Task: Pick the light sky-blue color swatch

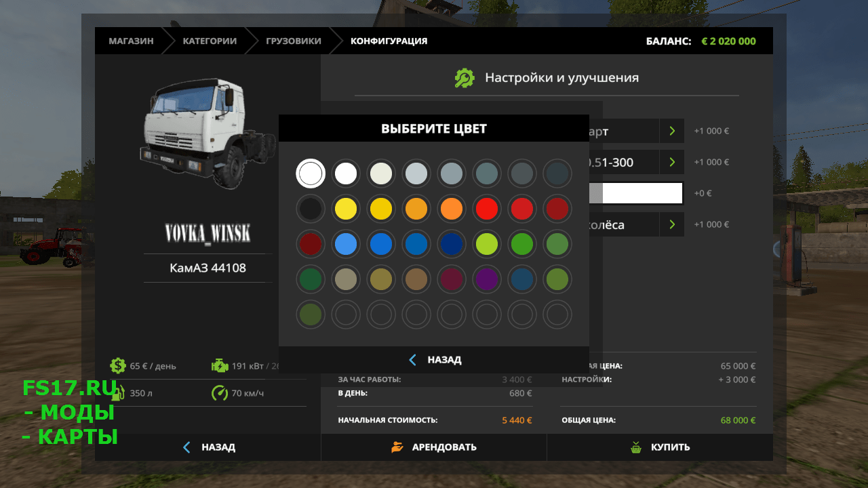Action: 346,244
